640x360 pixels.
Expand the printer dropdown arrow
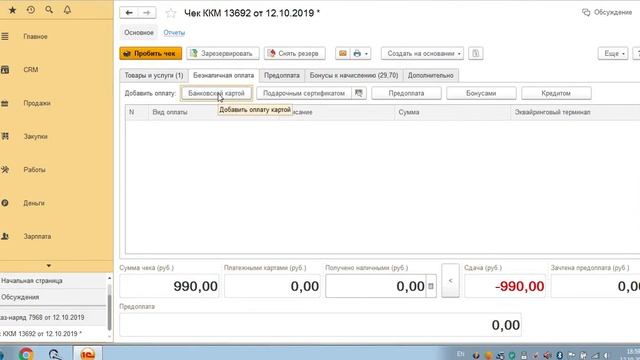pyautogui.click(x=367, y=53)
